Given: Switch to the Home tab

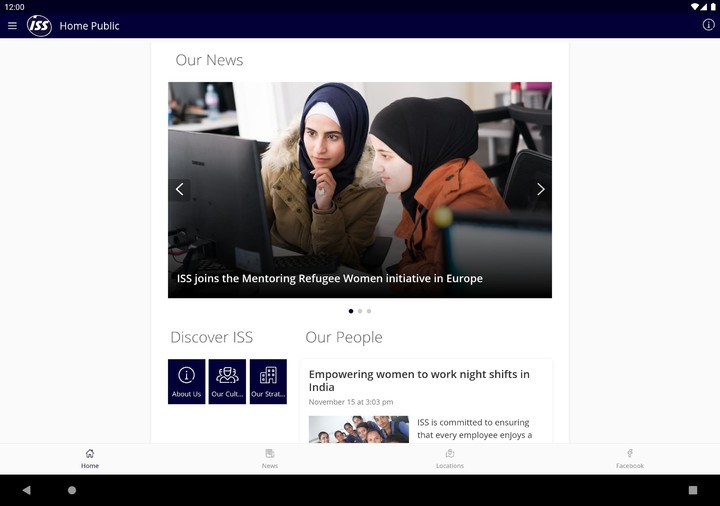Looking at the screenshot, I should click(90, 458).
